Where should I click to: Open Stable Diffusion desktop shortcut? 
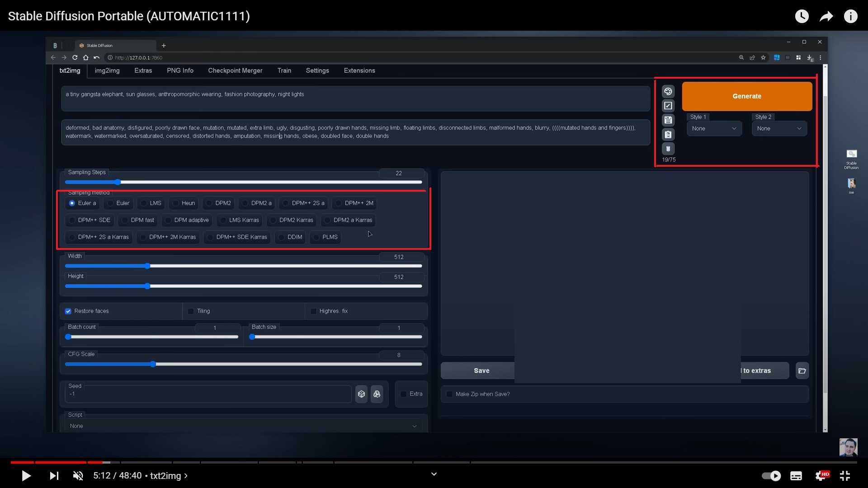pyautogui.click(x=851, y=159)
